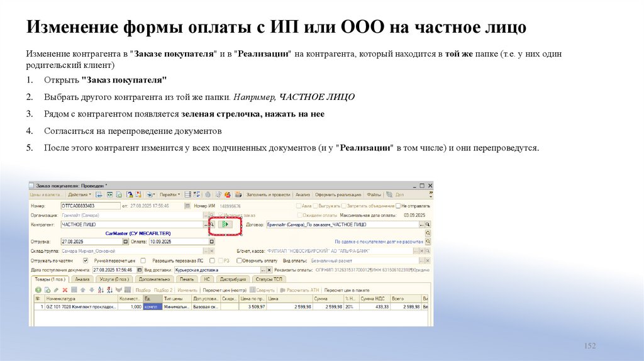Click the Договор input field

click(x=342, y=225)
